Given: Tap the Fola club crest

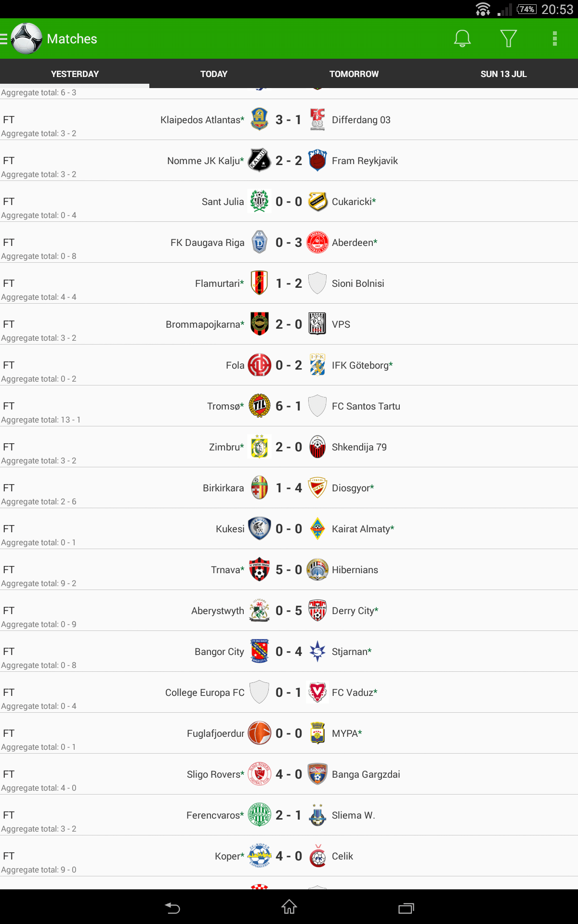Looking at the screenshot, I should pos(260,365).
